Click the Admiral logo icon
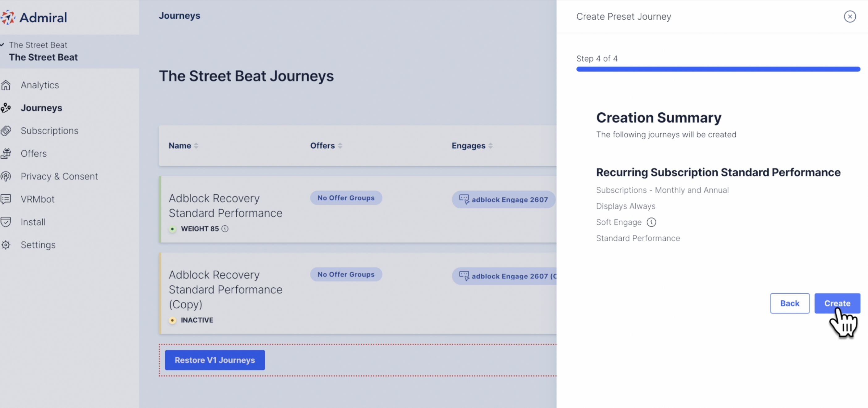Screen dimensions: 868x408 [7, 17]
